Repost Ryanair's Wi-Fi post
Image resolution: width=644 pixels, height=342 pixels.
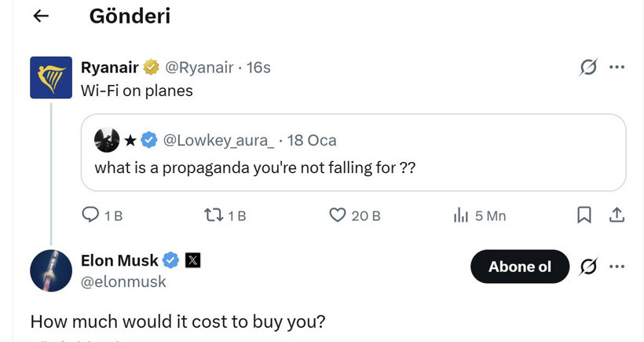point(213,215)
